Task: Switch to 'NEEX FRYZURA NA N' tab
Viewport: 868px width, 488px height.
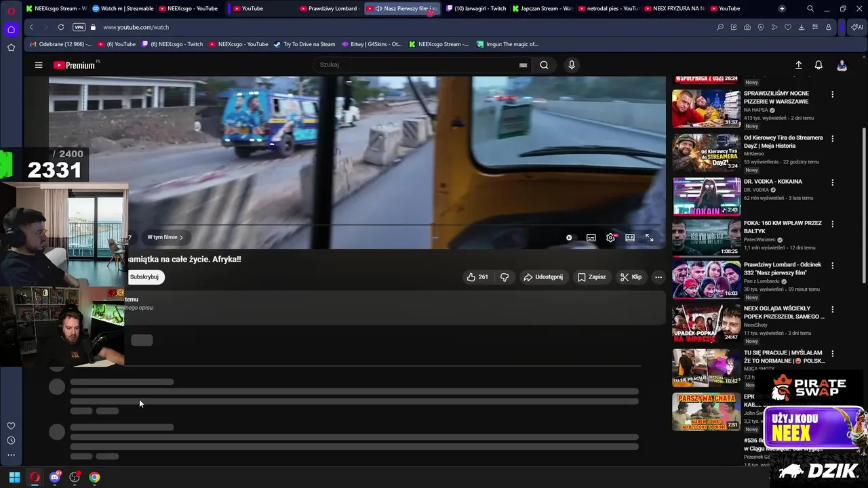Action: [675, 9]
